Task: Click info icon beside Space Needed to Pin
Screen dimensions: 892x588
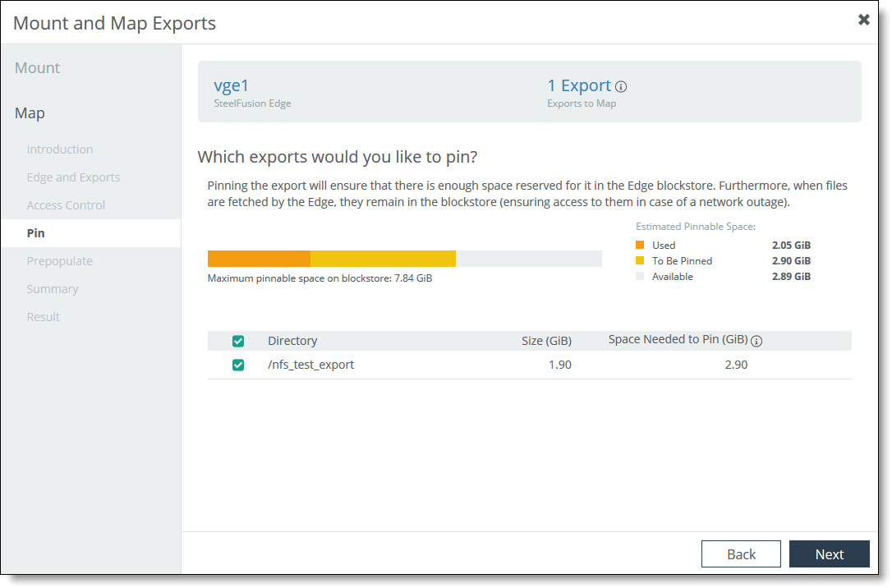Action: click(756, 342)
